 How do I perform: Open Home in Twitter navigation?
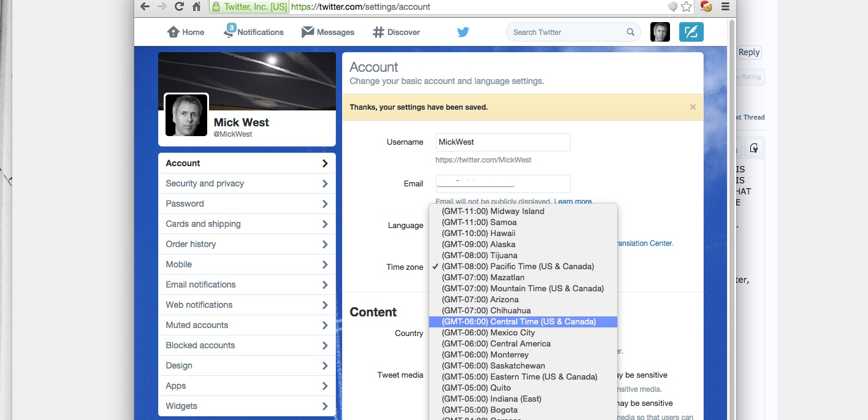pyautogui.click(x=186, y=32)
